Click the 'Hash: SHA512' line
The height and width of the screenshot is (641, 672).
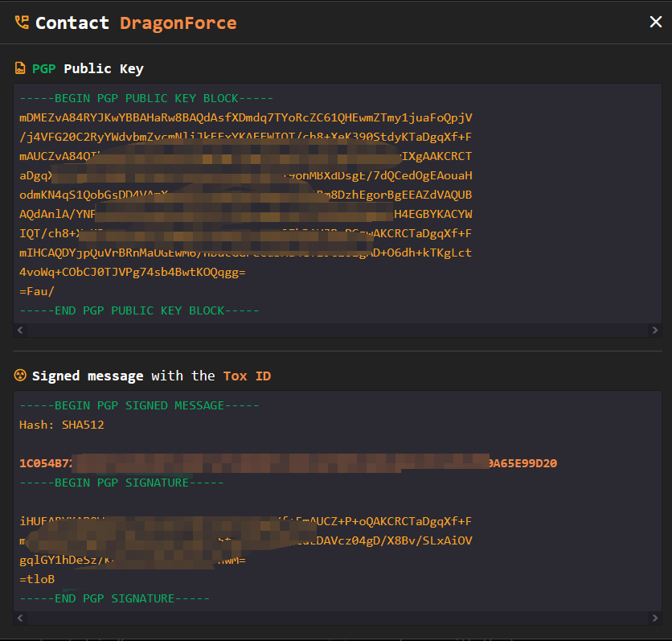(62, 425)
